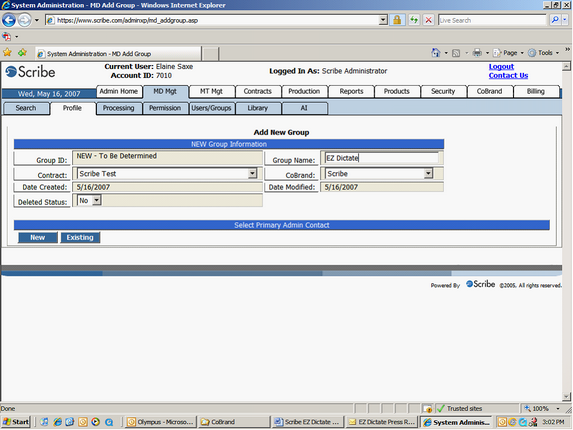The width and height of the screenshot is (573, 430).
Task: Click the Live Search magnifier icon
Action: (x=555, y=20)
